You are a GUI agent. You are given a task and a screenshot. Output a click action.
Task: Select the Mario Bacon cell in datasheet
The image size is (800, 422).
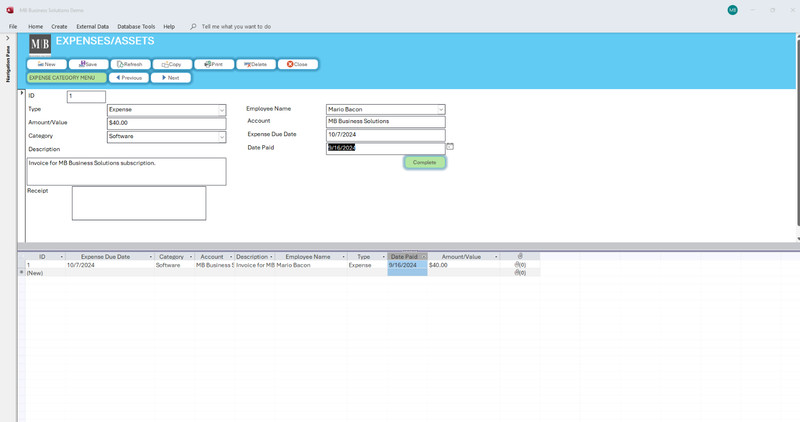311,265
